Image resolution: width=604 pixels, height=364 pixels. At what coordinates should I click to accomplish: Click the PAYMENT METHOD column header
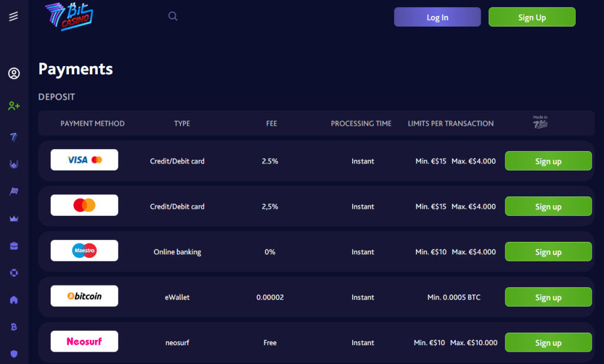coord(93,123)
